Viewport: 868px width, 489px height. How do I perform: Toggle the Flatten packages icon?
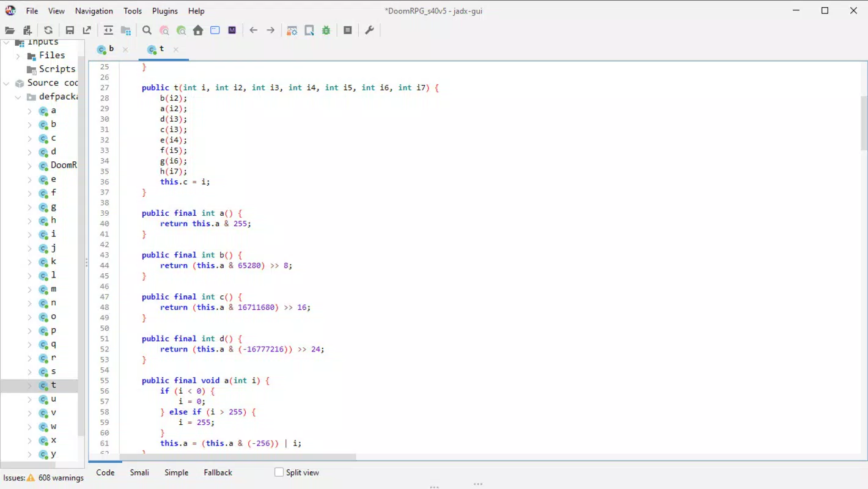click(x=126, y=30)
